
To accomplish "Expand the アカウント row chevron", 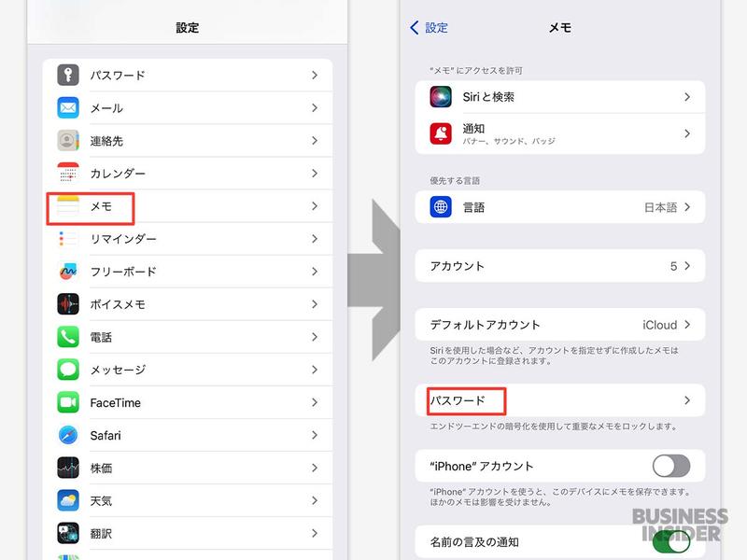I will [x=687, y=266].
